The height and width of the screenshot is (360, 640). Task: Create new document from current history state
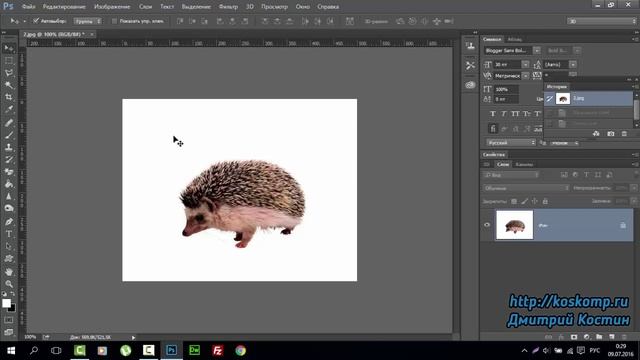click(x=596, y=133)
